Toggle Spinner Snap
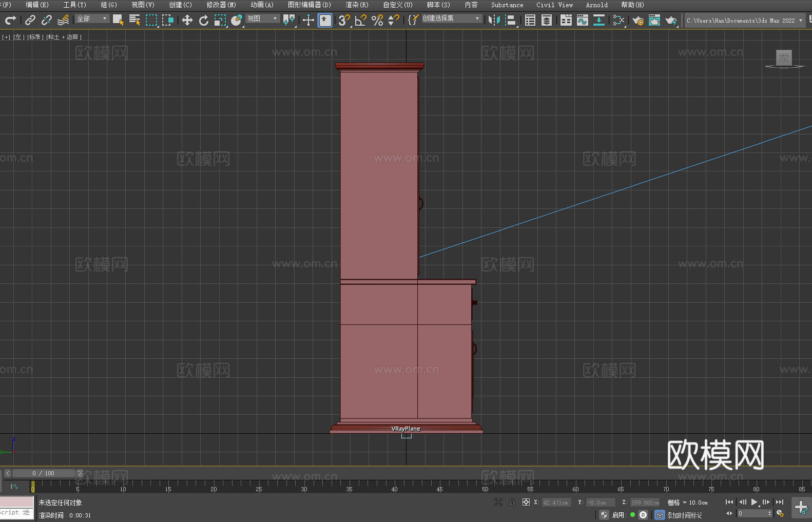Viewport: 812px width, 522px height. tap(393, 20)
